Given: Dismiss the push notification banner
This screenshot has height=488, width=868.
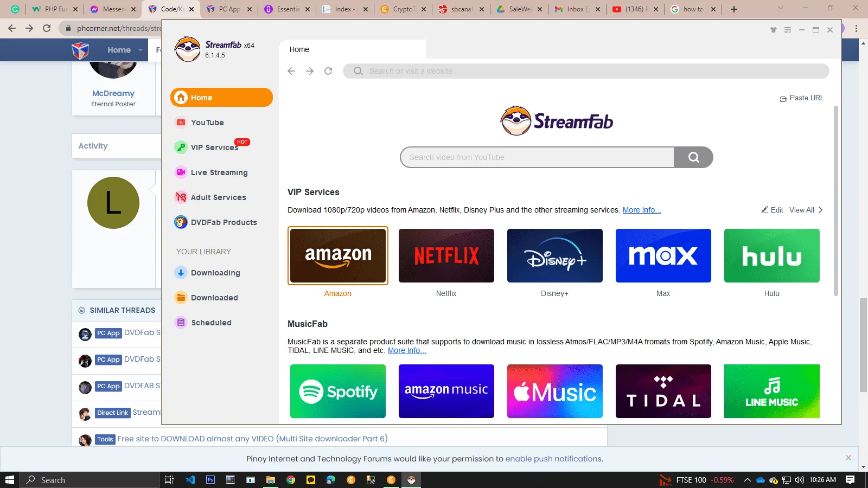Looking at the screenshot, I should pyautogui.click(x=848, y=458).
